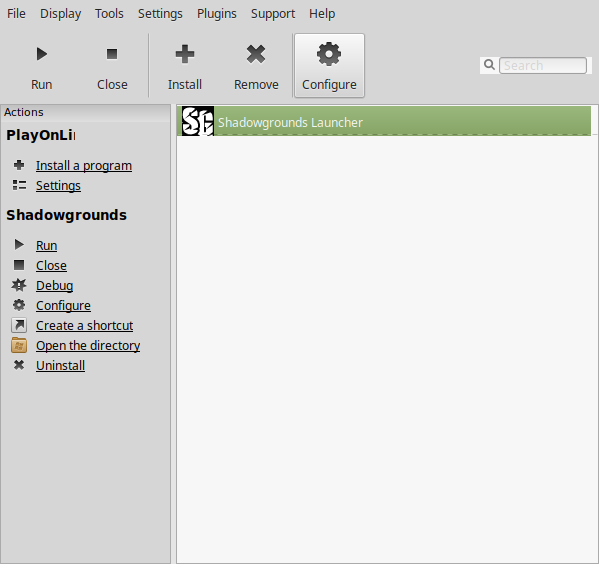The height and width of the screenshot is (564, 599).
Task: Open the Display menu
Action: (x=60, y=14)
